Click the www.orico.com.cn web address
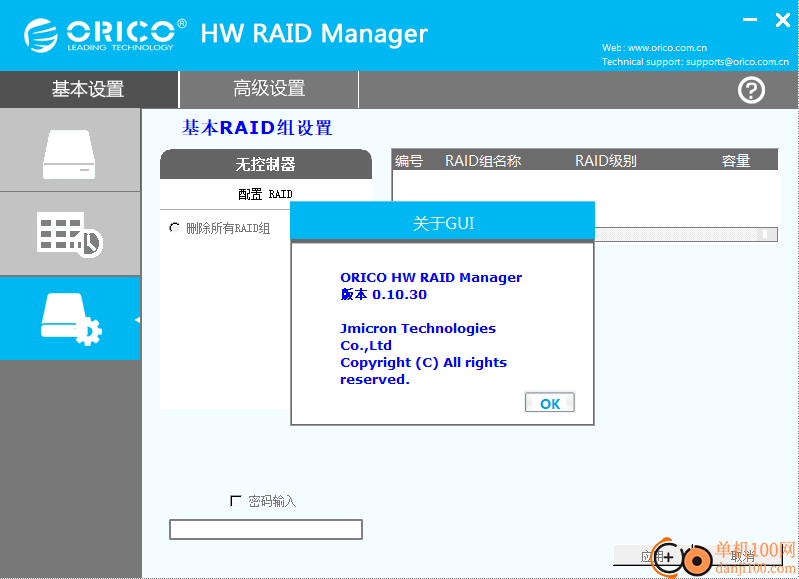The width and height of the screenshot is (799, 579). coord(668,48)
